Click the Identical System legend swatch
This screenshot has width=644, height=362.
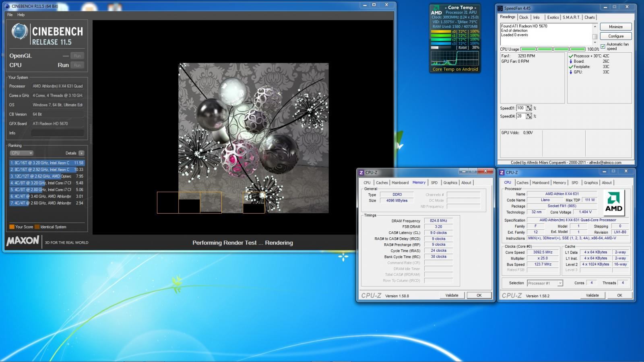pyautogui.click(x=37, y=227)
